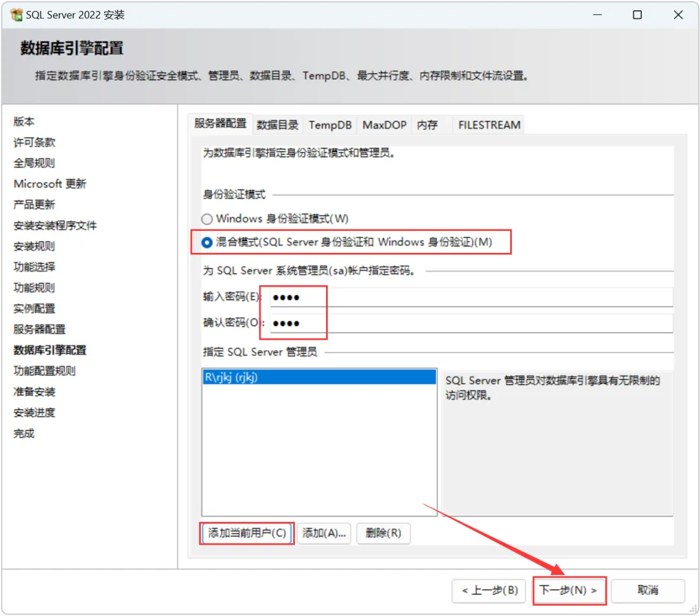Click the 取消 button

tap(647, 591)
